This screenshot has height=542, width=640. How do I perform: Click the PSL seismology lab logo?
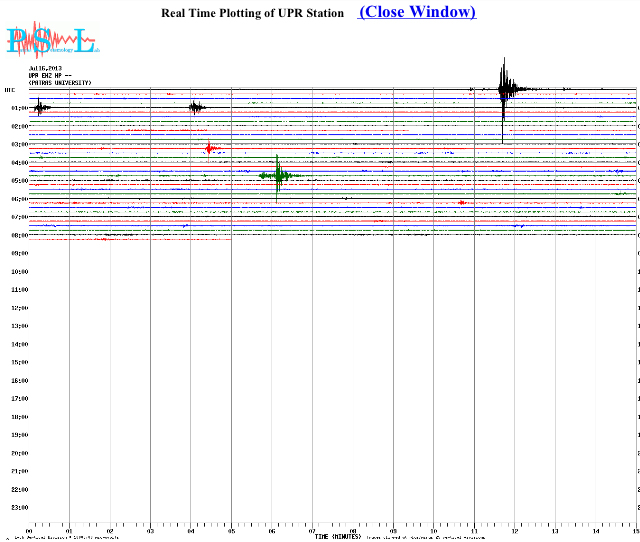(50, 40)
